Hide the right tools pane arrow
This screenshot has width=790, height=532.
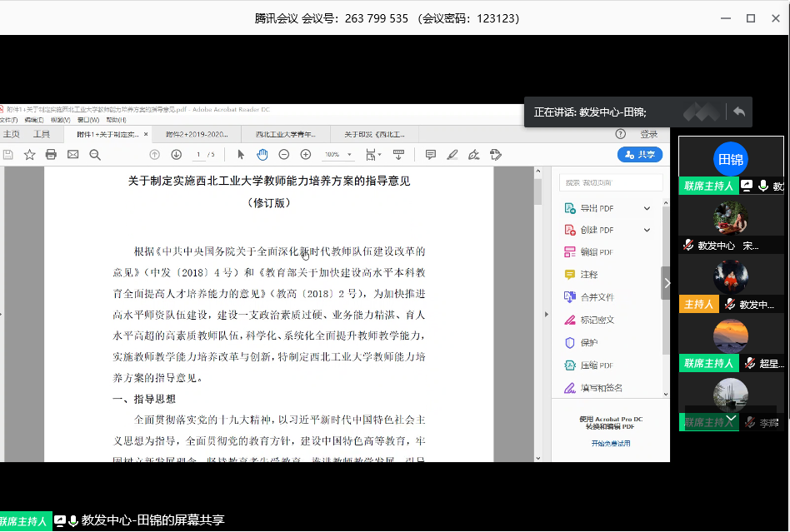[547, 315]
